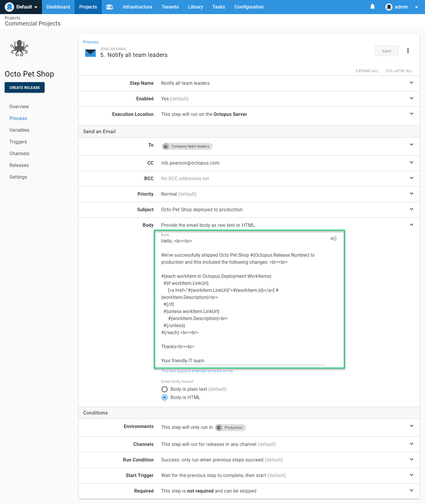Click the 'Commercial Projects' group title
Viewport: 425px width, 504px height.
pyautogui.click(x=33, y=24)
